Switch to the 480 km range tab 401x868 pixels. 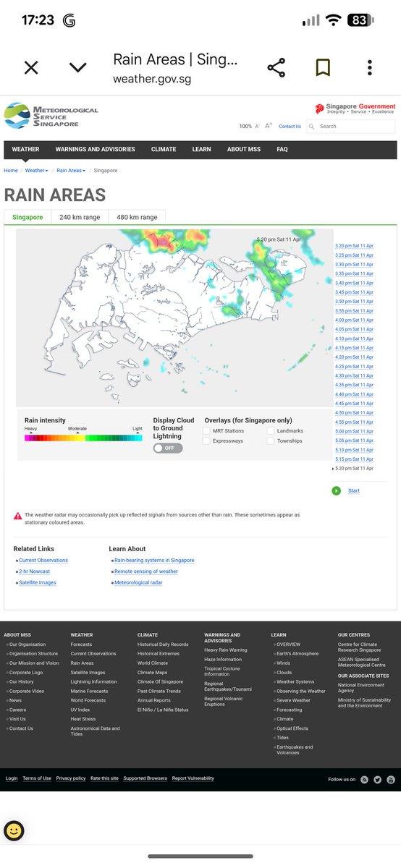[137, 217]
